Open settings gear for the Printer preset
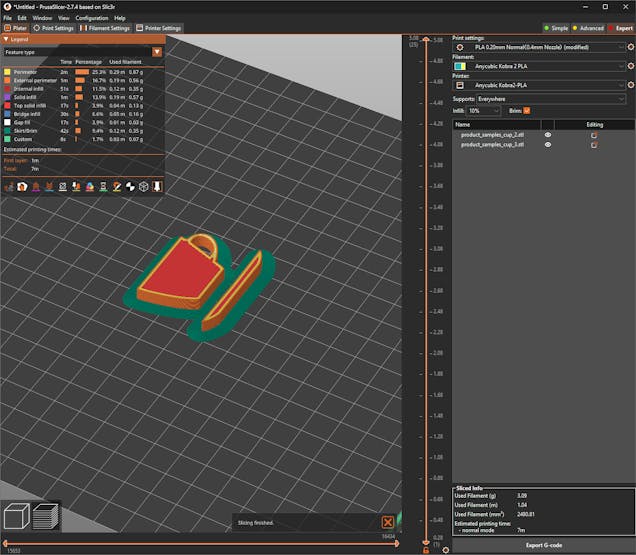Screen dimensions: 636x555 point(630,86)
